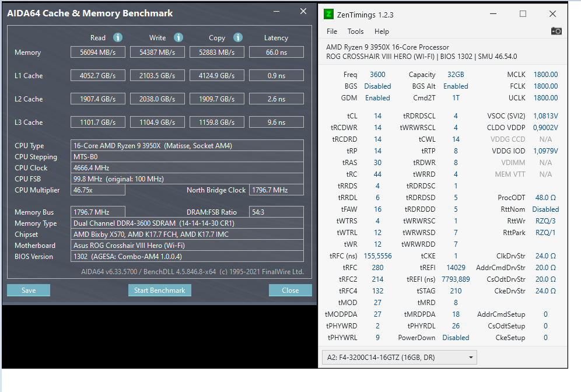Click CPU Multiplier field 46.75x
This screenshot has width=581, height=392.
(98, 190)
